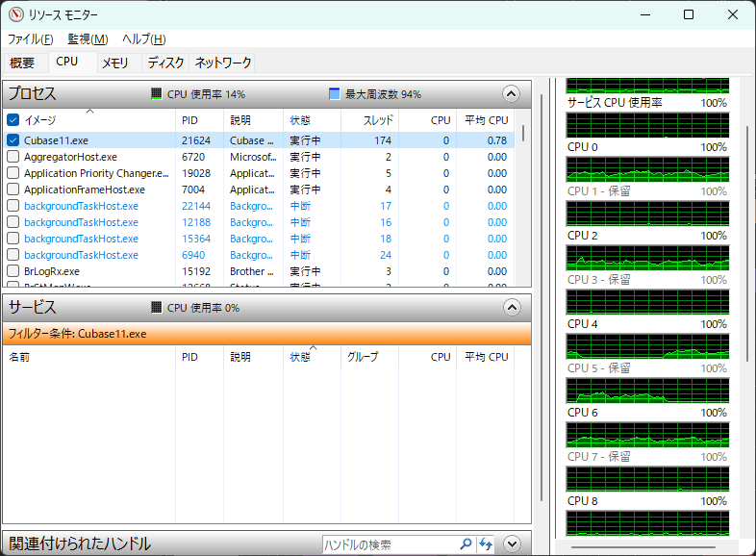Check the BrLogRx.exe checkbox
This screenshot has width=756, height=556.
13,271
